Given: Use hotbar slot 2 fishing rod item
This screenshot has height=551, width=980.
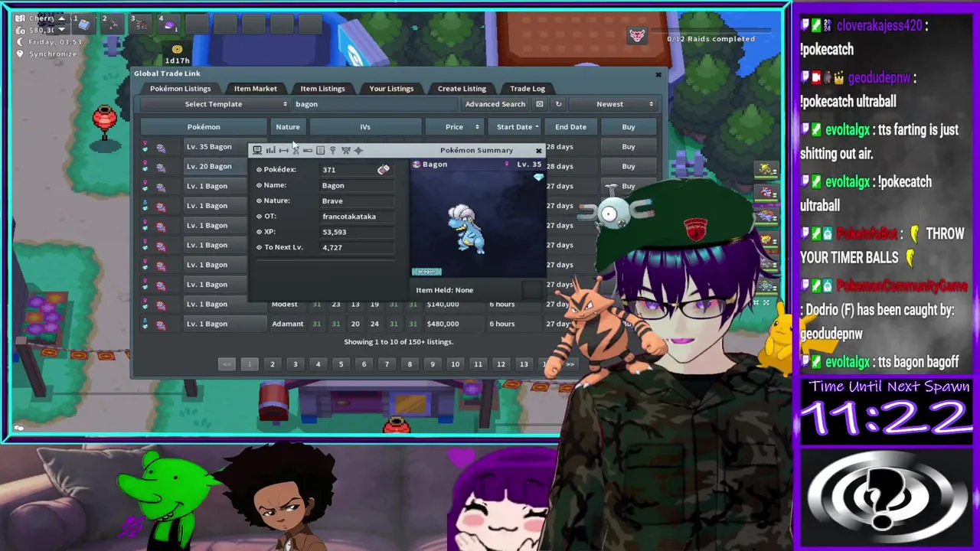Looking at the screenshot, I should pos(113,25).
